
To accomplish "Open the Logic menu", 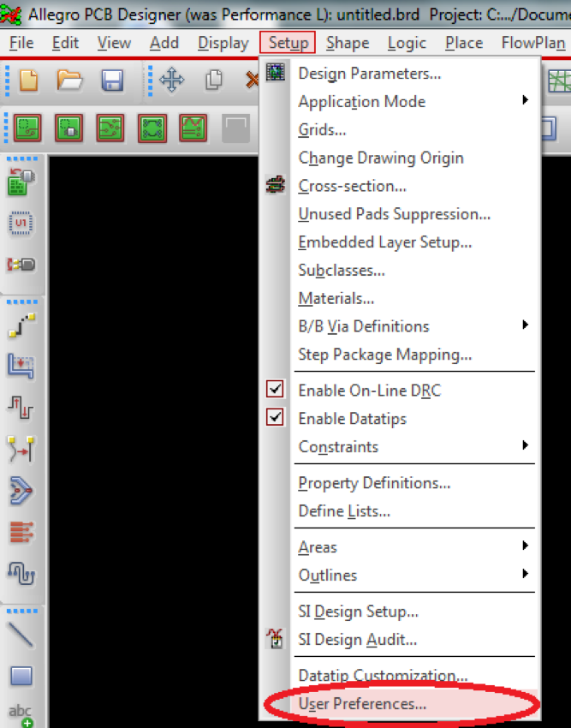I will [407, 43].
